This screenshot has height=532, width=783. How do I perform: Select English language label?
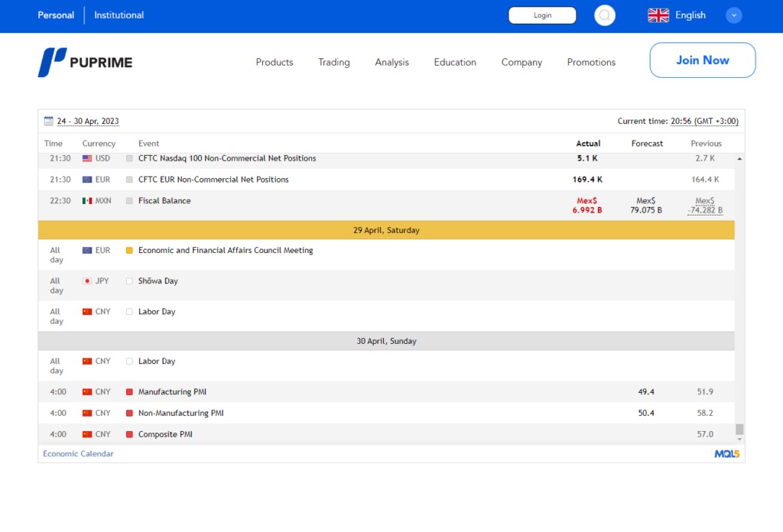pyautogui.click(x=690, y=15)
